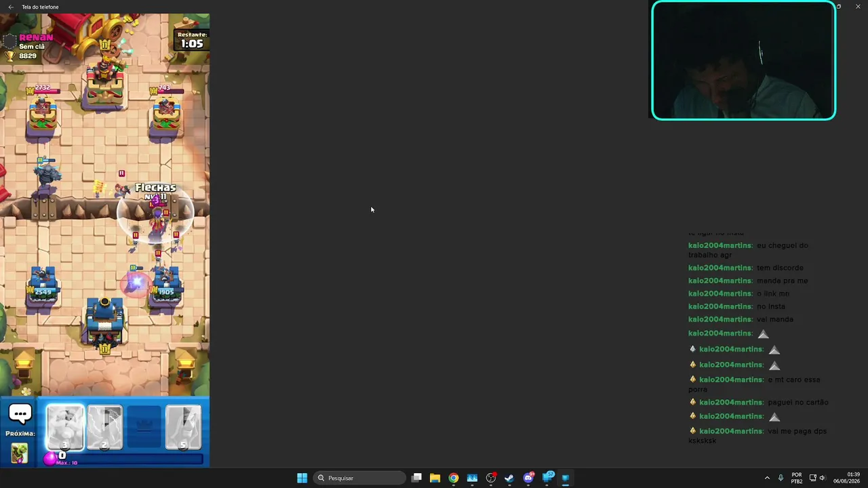
Task: Open the volume speaker icon in system tray
Action: [823, 478]
